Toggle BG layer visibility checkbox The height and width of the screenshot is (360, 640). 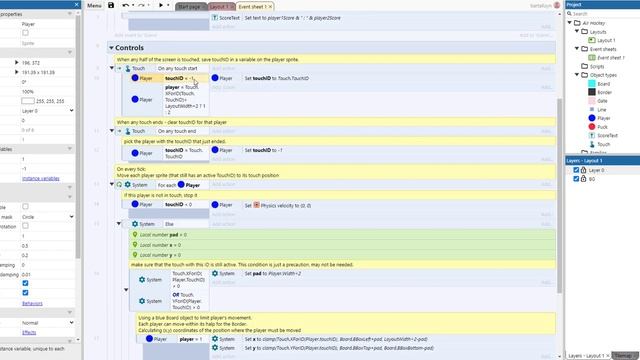coord(576,179)
